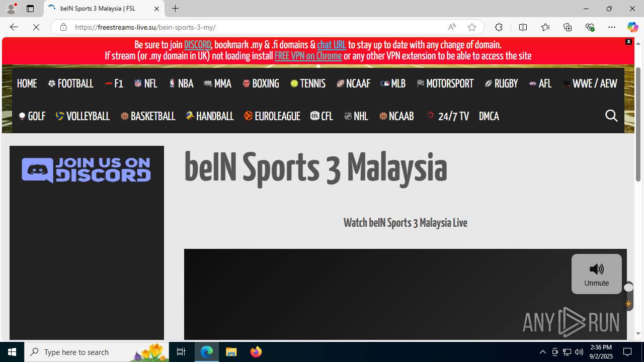
Task: Click the Join Us On Discord banner
Action: coord(86,170)
